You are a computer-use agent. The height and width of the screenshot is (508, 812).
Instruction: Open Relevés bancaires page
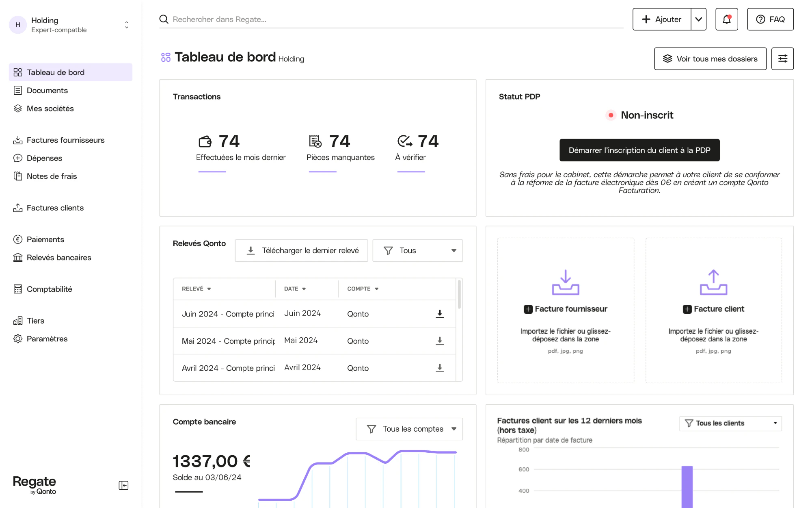[x=71, y=257]
